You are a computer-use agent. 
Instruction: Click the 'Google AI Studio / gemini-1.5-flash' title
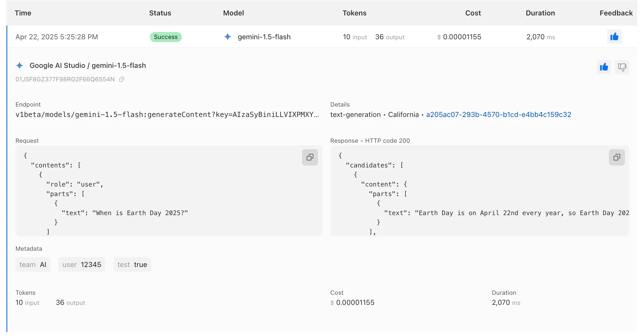tap(88, 65)
